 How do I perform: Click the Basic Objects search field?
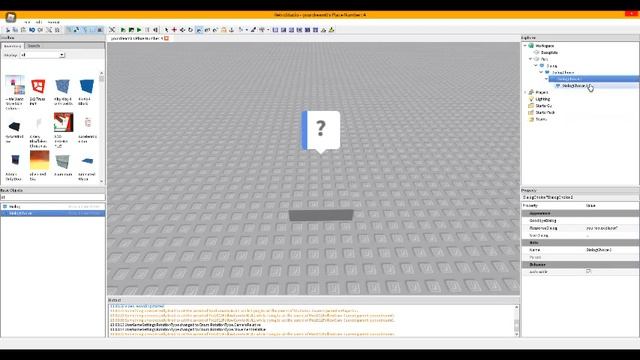pos(53,198)
